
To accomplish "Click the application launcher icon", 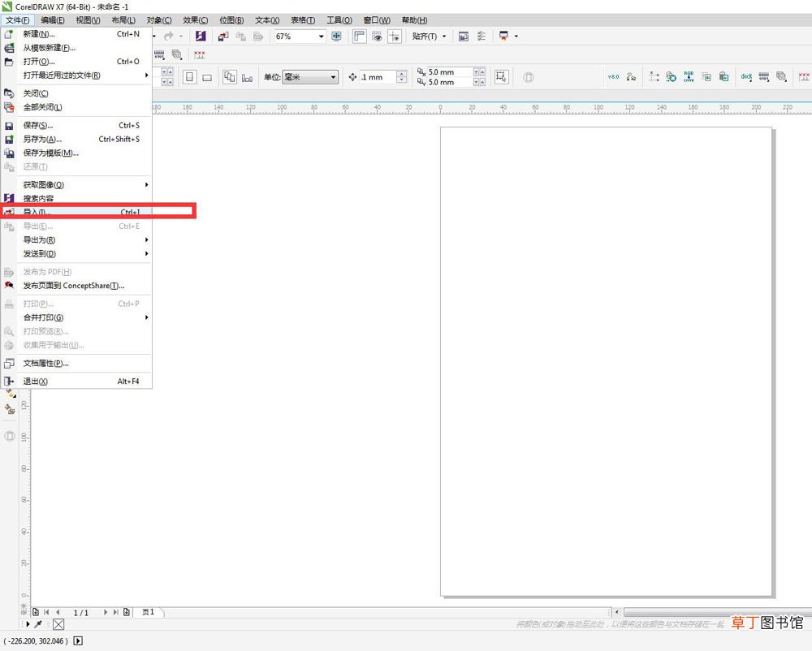I will click(x=503, y=36).
